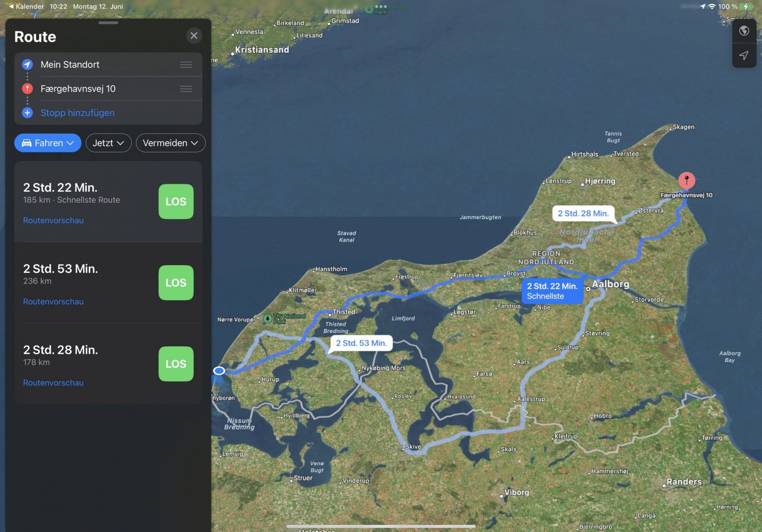Return to Kalender app via back link
The image size is (762, 532).
click(x=26, y=6)
